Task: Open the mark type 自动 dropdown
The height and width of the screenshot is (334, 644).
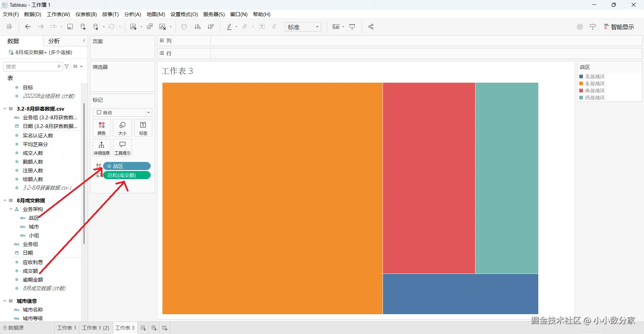Action: tap(122, 112)
